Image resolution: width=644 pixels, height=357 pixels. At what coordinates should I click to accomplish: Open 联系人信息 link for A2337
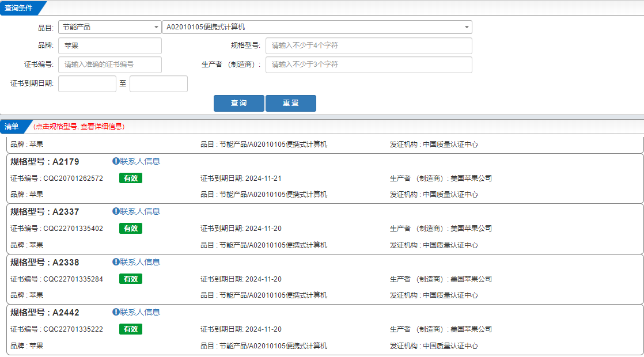(x=139, y=211)
